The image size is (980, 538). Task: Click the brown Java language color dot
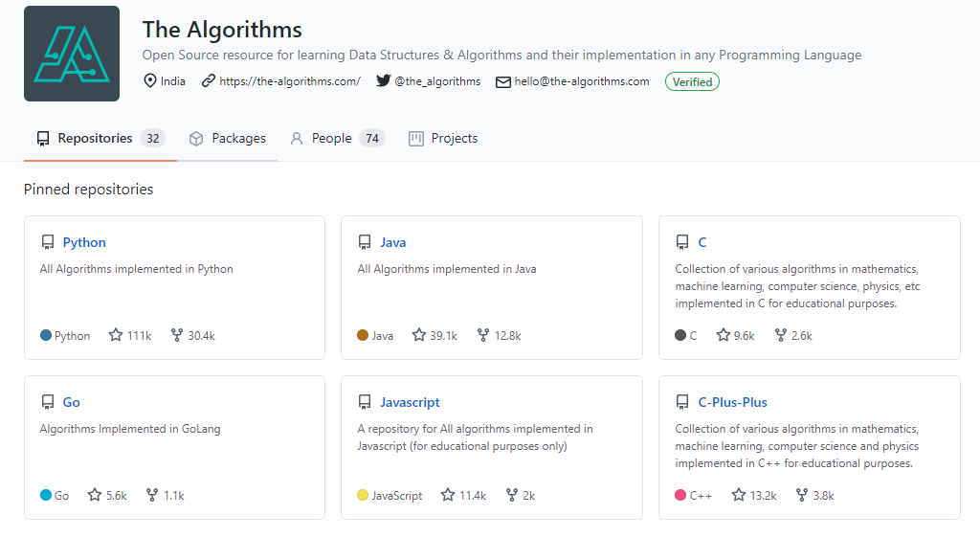[363, 335]
